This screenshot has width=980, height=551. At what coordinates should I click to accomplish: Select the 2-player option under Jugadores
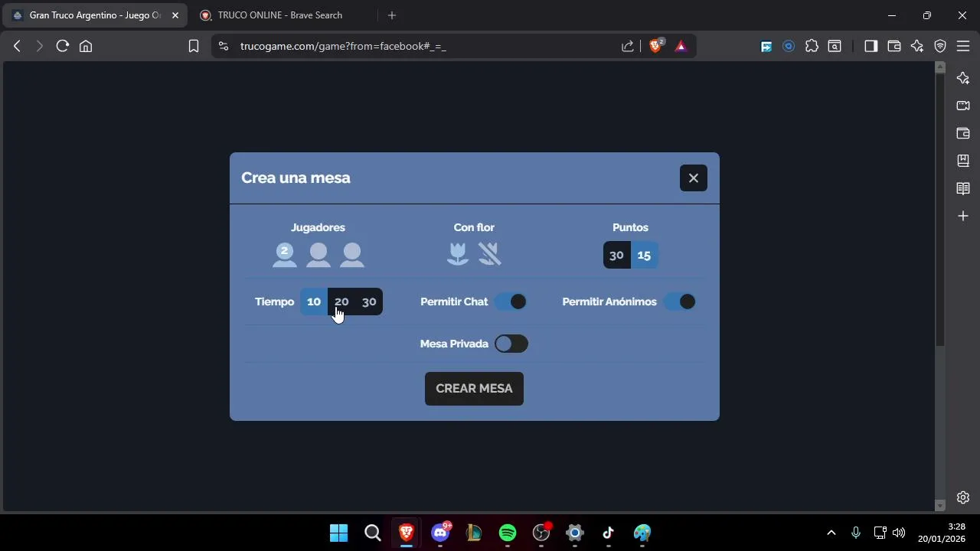coord(285,255)
